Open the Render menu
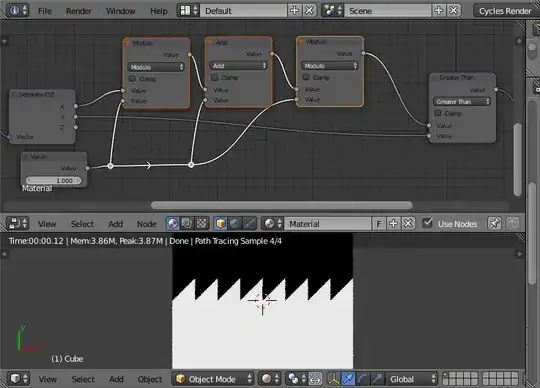 click(79, 11)
